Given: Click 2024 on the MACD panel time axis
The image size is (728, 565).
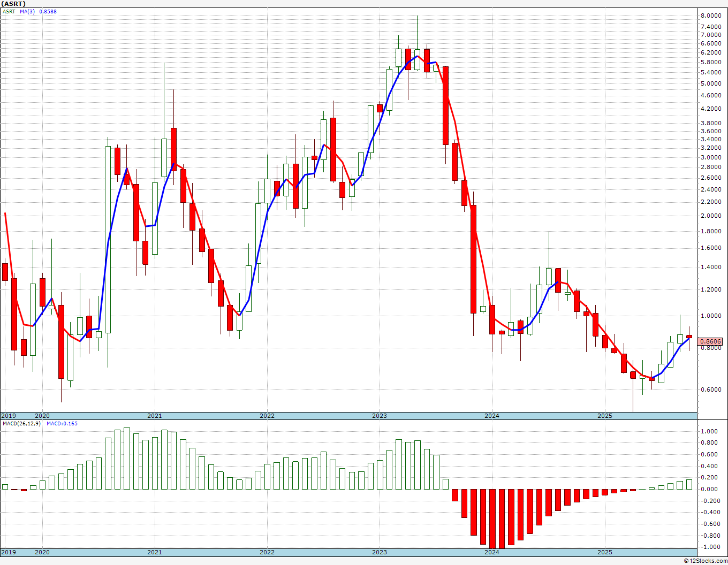Looking at the screenshot, I should tap(492, 552).
